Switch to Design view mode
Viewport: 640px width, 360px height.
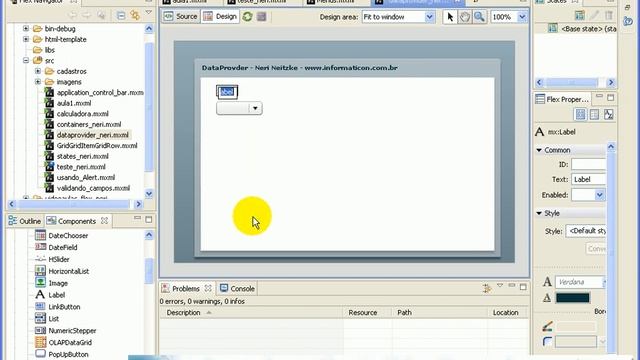coord(220,17)
